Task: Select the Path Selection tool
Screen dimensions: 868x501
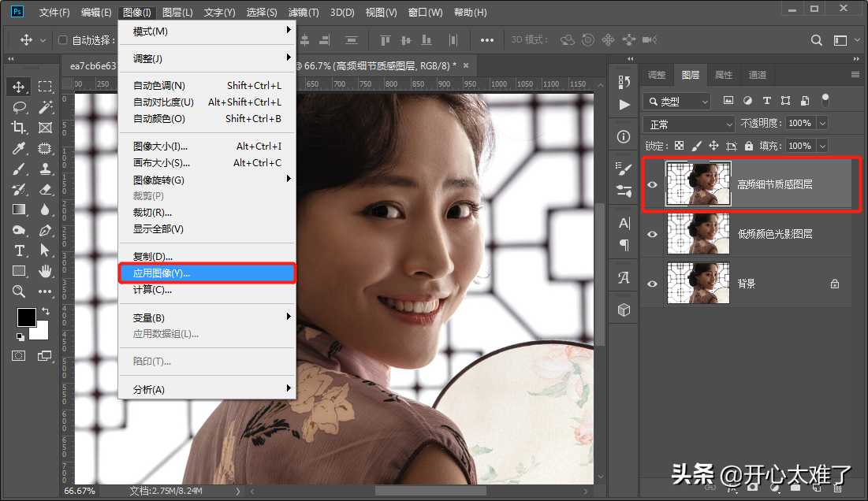Action: pyautogui.click(x=45, y=250)
